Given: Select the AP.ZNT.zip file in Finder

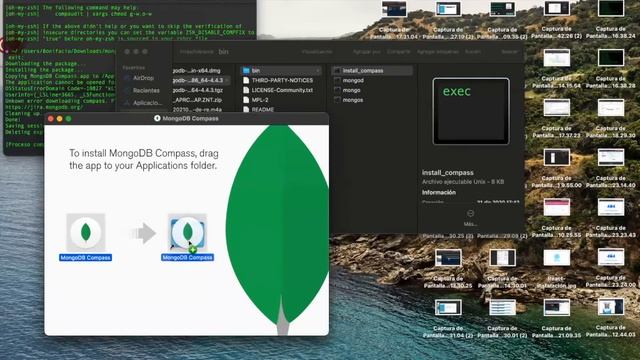Looking at the screenshot, I should (x=198, y=100).
